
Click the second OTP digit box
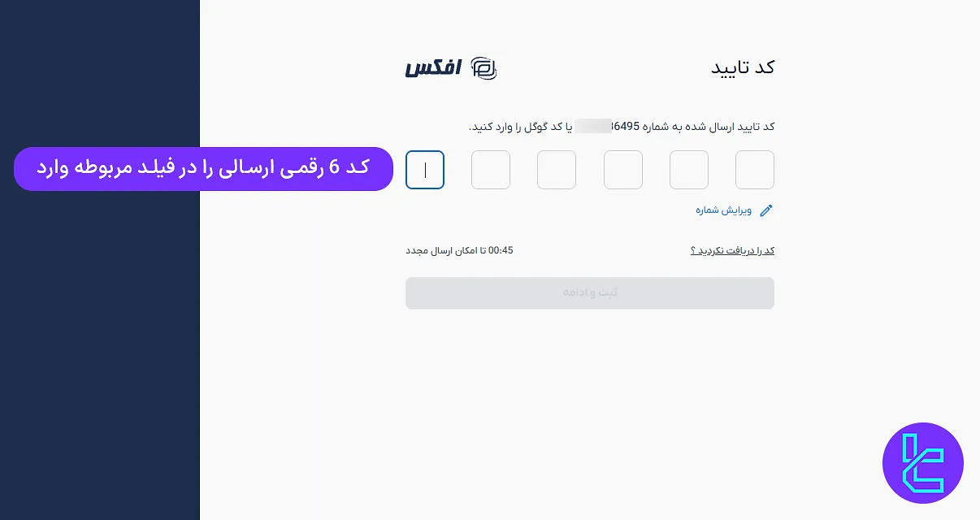click(490, 170)
